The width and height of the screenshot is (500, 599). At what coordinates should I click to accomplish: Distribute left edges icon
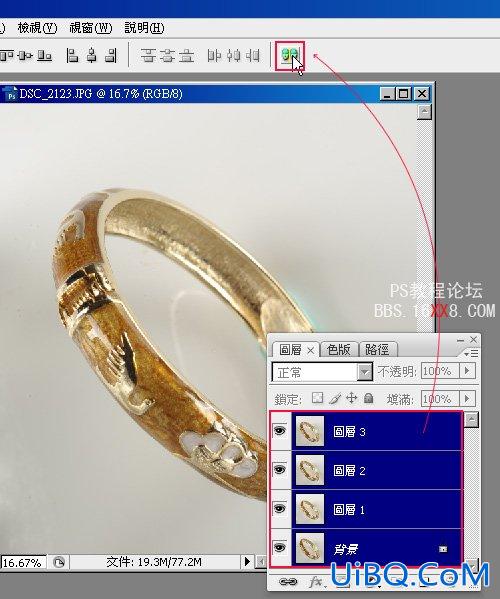tap(214, 56)
